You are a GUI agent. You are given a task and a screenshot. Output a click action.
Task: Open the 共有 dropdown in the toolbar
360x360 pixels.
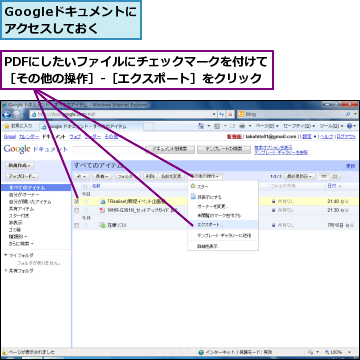pyautogui.click(x=102, y=176)
